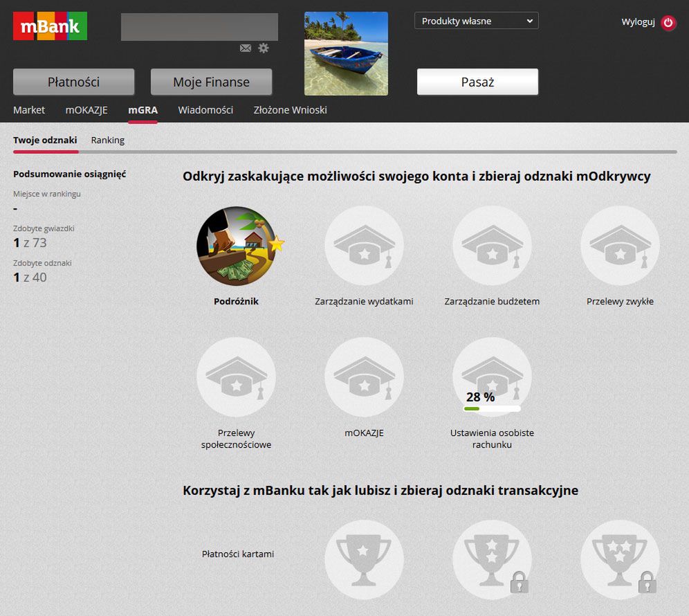Viewport: 689px width, 616px height.
Task: Click the Pasaż button
Action: click(477, 82)
